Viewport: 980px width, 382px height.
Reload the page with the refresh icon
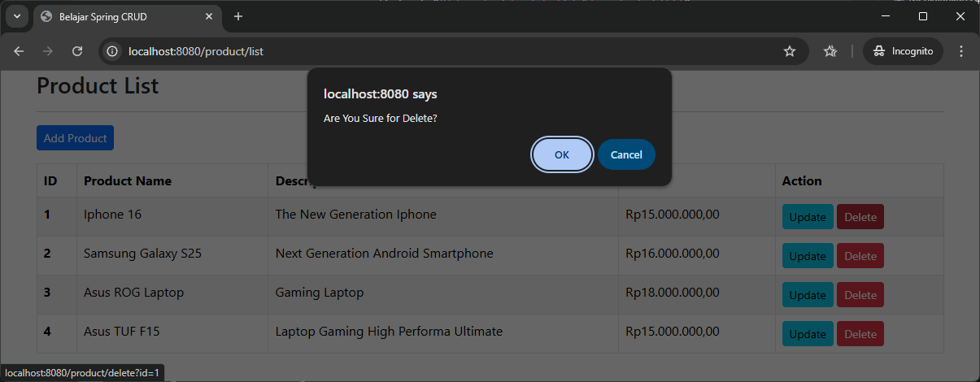(77, 51)
